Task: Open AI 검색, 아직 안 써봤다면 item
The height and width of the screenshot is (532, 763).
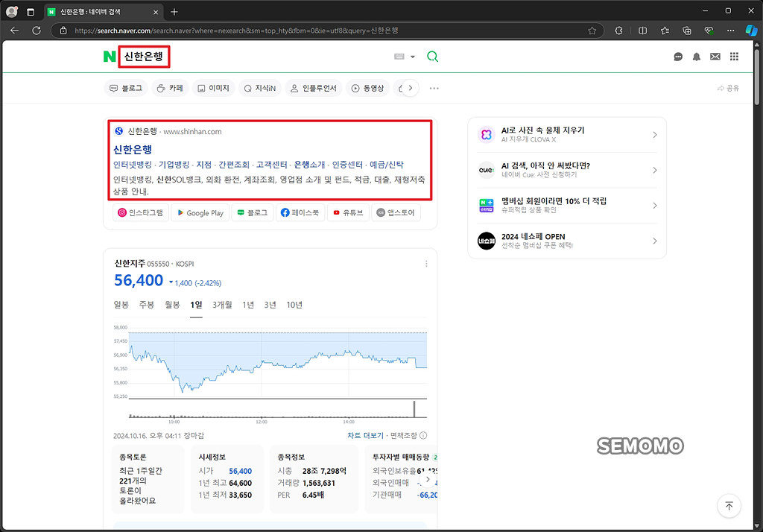Action: (567, 171)
